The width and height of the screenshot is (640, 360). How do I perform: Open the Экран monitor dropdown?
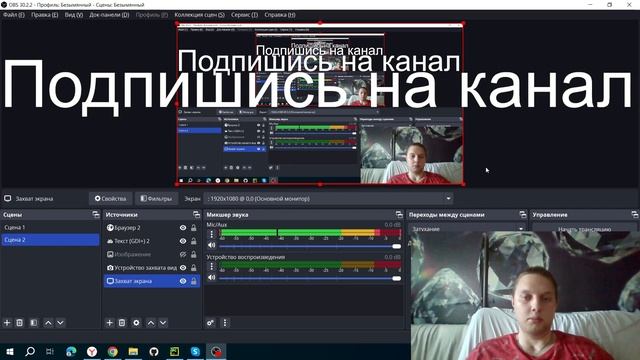click(x=329, y=199)
